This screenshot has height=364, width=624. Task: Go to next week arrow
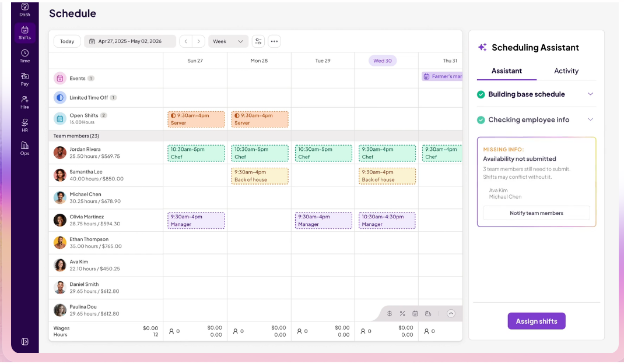[x=199, y=41]
